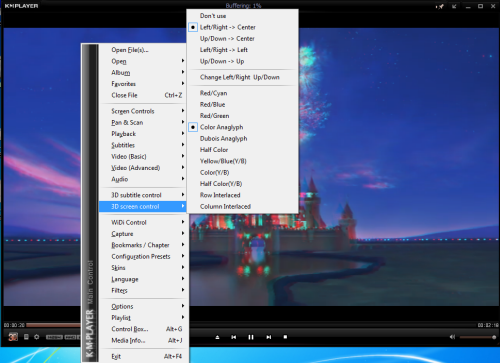This screenshot has height=363, width=500.
Task: Choose Up/Down -> Up mode
Action: click(x=242, y=61)
